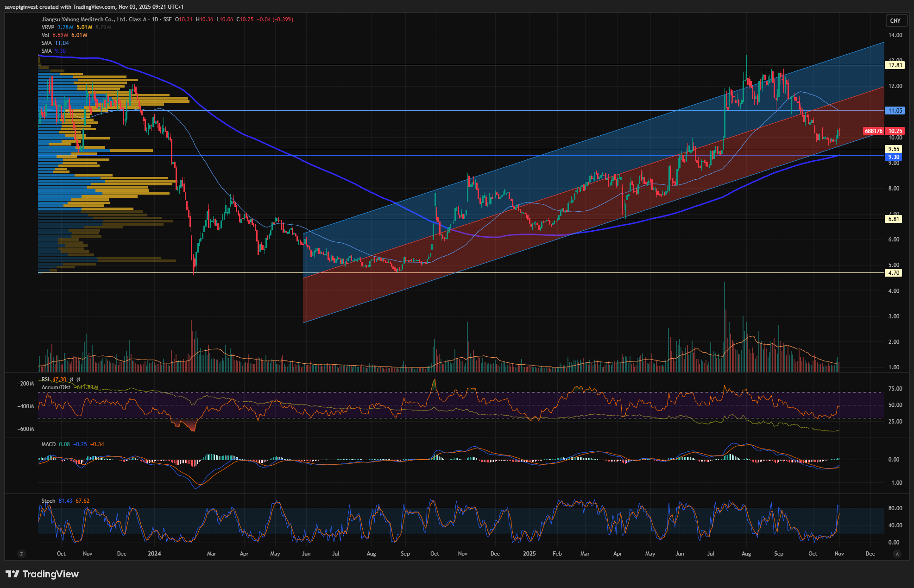Click the 4.70 price level label

pos(894,273)
